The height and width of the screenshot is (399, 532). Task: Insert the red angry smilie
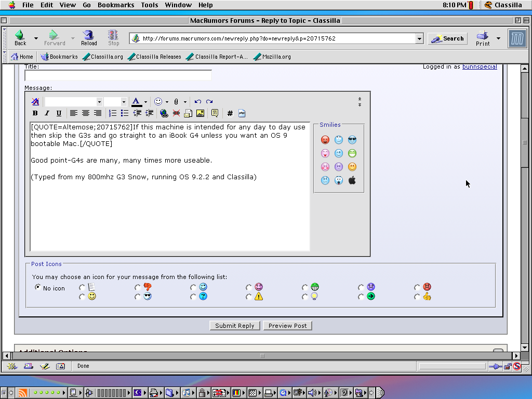[325, 140]
